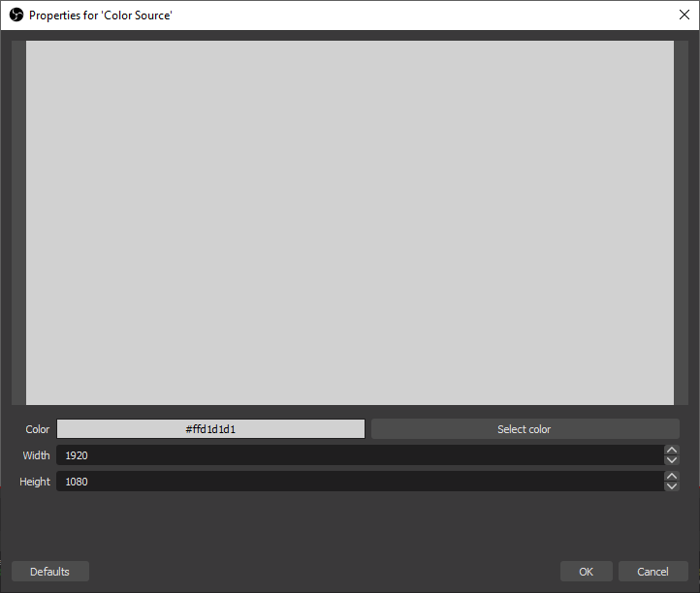Open the Select color picker button
The image size is (700, 593).
(525, 429)
